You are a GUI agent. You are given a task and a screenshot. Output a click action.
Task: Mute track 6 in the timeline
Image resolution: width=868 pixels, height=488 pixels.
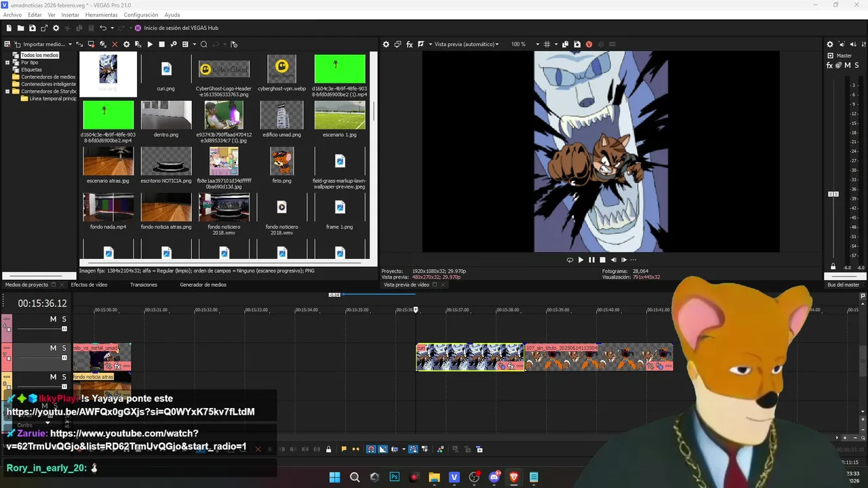pos(53,319)
